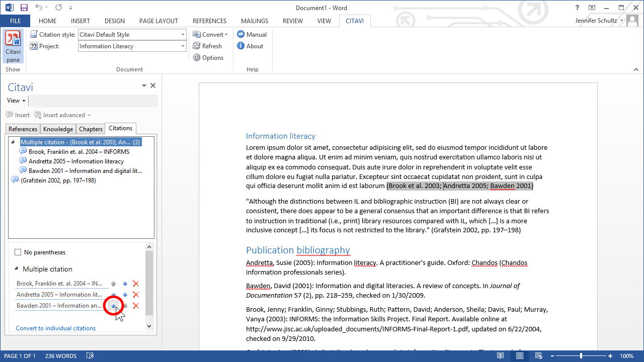Click the 100% zoom level
Screen dimensions: 644x362
(x=626, y=356)
